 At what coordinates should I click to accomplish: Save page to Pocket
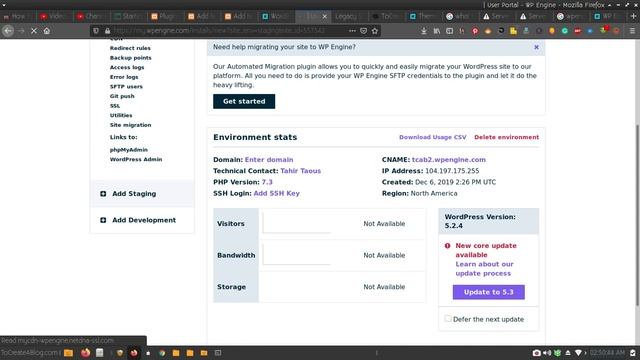(364, 31)
